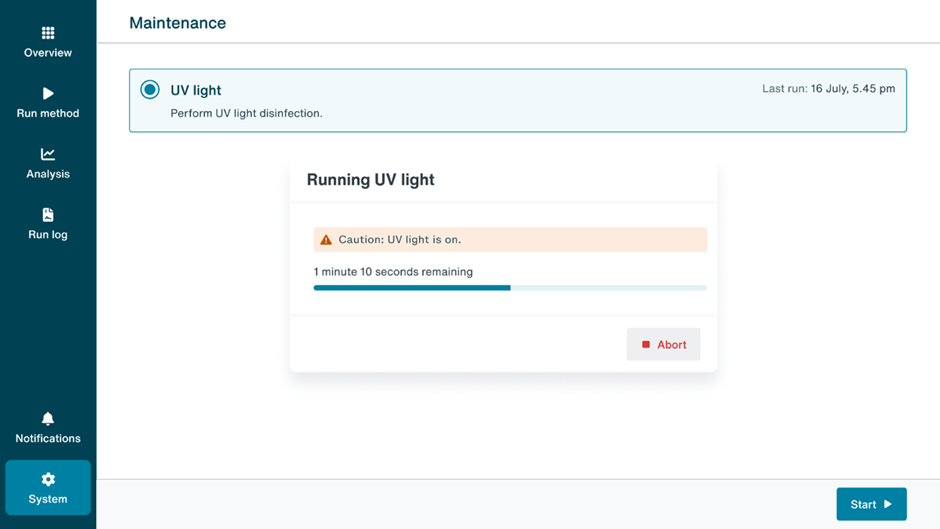Click the Maintenance page heading
This screenshot has width=940, height=529.
pos(177,23)
